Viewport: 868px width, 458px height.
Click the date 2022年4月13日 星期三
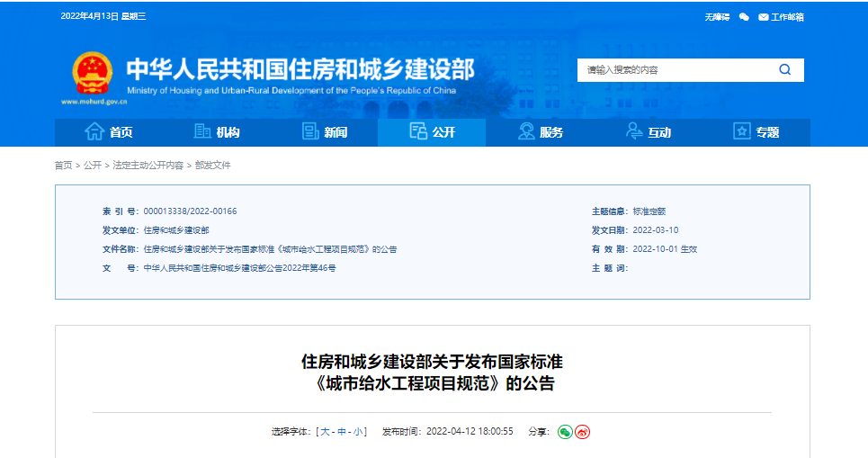coord(103,16)
